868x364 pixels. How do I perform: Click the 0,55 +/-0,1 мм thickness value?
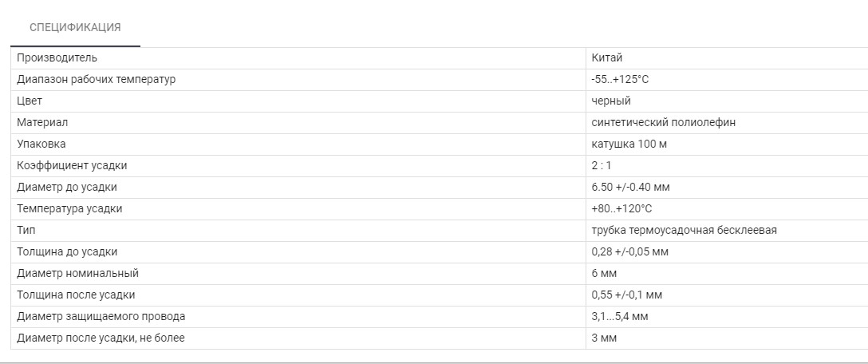click(x=627, y=295)
